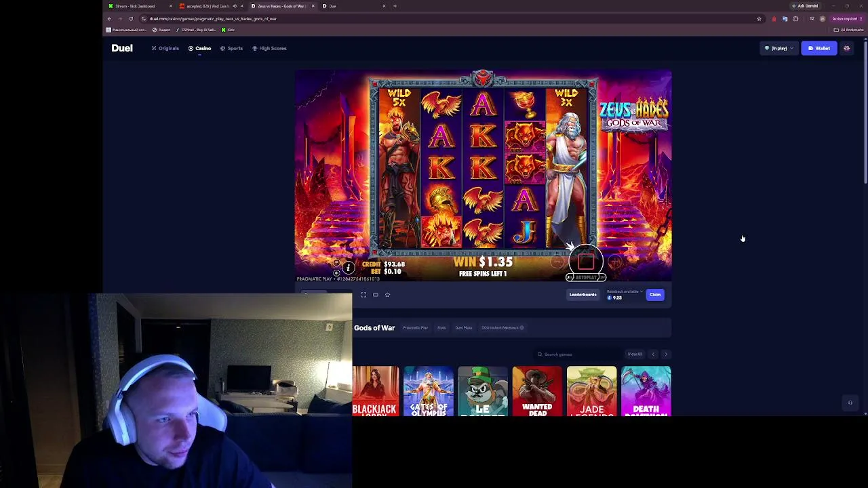Image resolution: width=868 pixels, height=488 pixels.
Task: Switch to the Zeus vs Hades browser tab
Action: pyautogui.click(x=282, y=6)
